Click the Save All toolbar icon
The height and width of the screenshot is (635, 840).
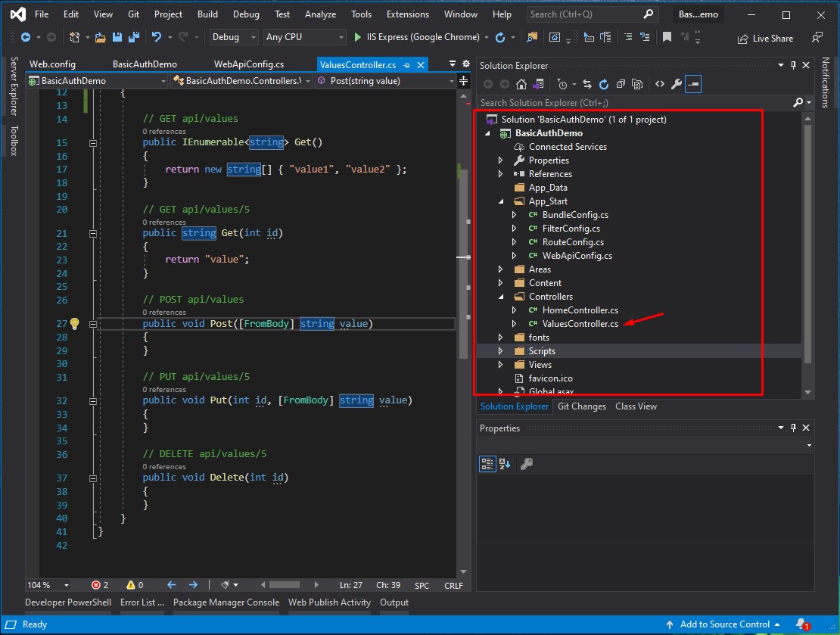click(x=134, y=37)
